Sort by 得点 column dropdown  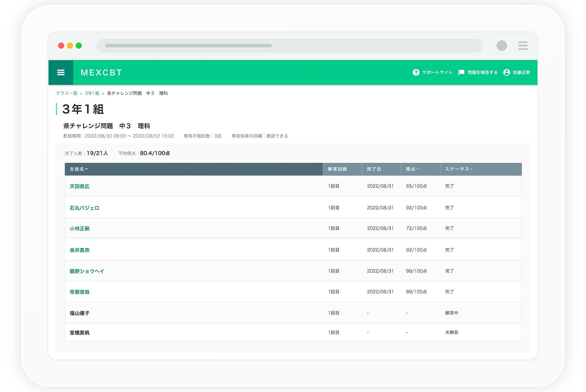tap(412, 169)
